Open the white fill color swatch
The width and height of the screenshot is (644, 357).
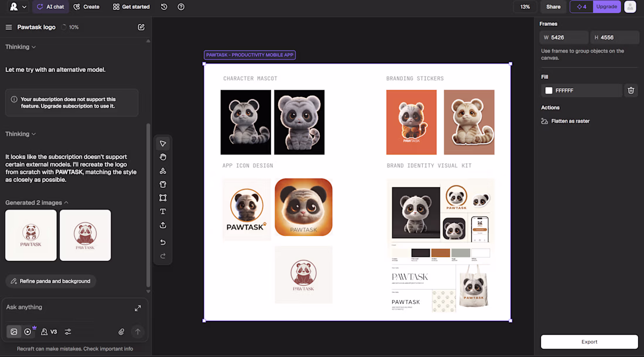549,90
